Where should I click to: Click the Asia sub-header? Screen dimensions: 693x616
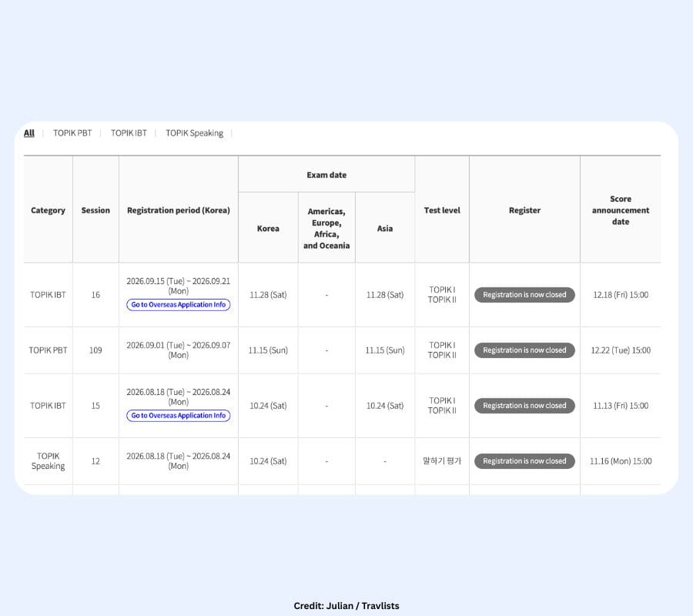pos(385,229)
